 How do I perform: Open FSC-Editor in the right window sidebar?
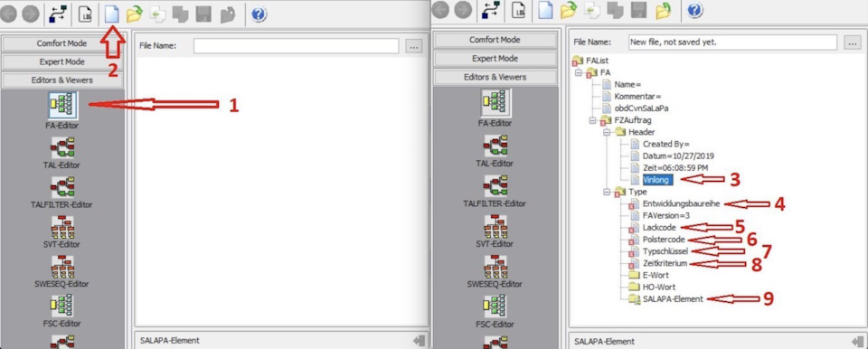495,310
